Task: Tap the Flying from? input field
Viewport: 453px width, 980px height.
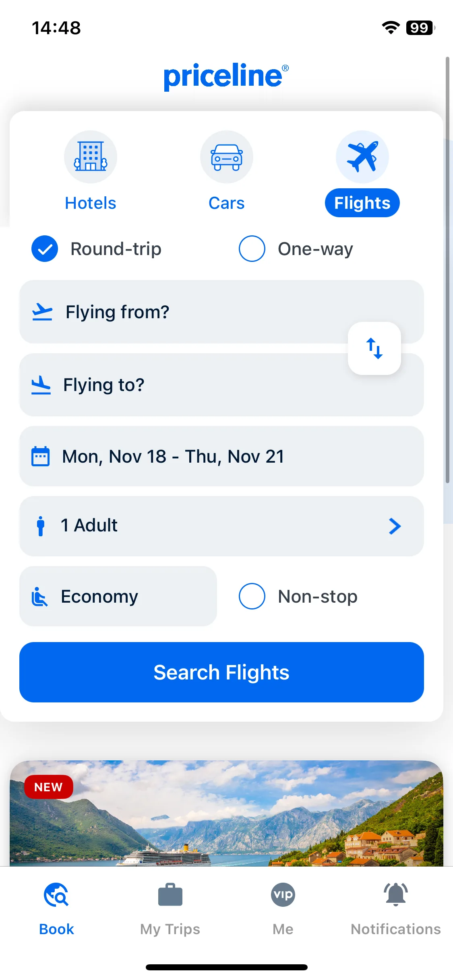Action: click(221, 312)
